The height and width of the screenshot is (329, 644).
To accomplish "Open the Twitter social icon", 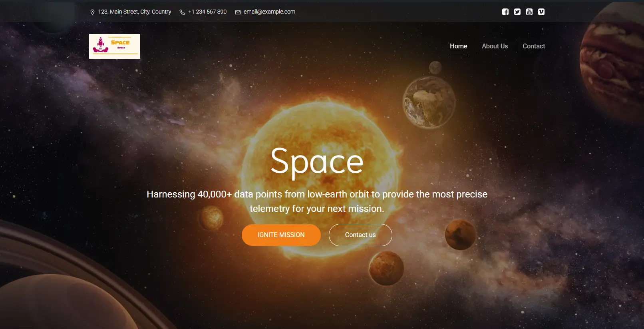I will 517,12.
